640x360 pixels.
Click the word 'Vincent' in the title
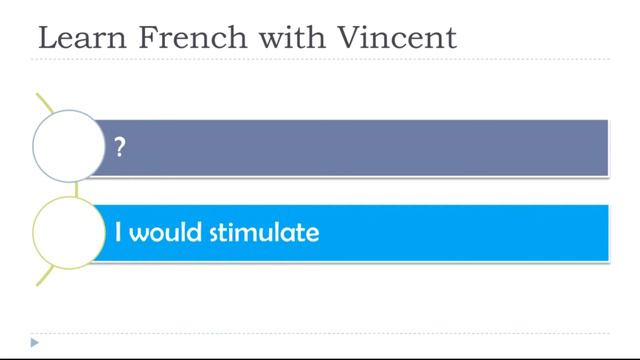397,38
